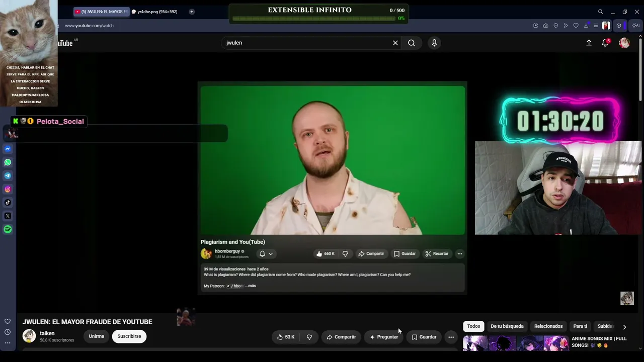Click the address bar URL field
644x362 pixels.
[x=292, y=26]
